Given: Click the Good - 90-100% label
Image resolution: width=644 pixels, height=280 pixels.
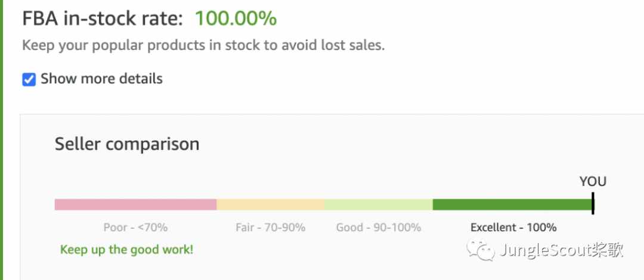Looking at the screenshot, I should click(378, 228).
